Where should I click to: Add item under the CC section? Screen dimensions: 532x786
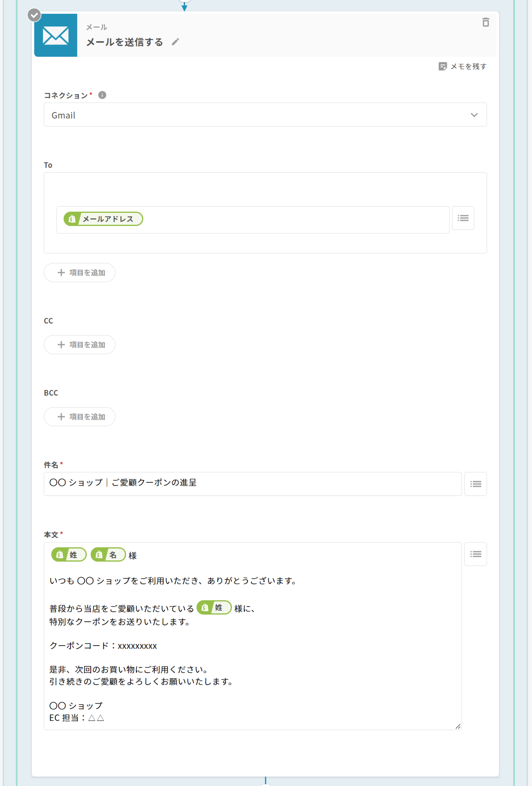(79, 345)
